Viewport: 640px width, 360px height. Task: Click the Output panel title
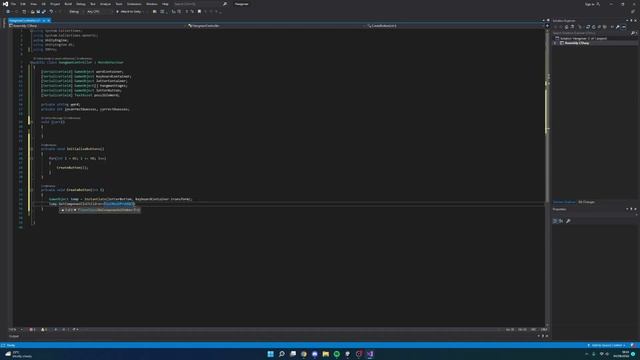point(14,336)
